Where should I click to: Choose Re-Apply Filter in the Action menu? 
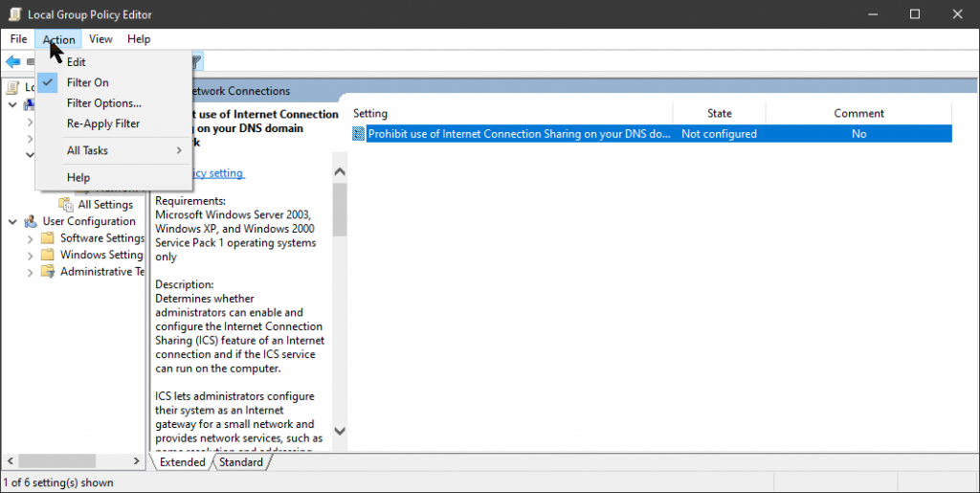click(x=102, y=123)
